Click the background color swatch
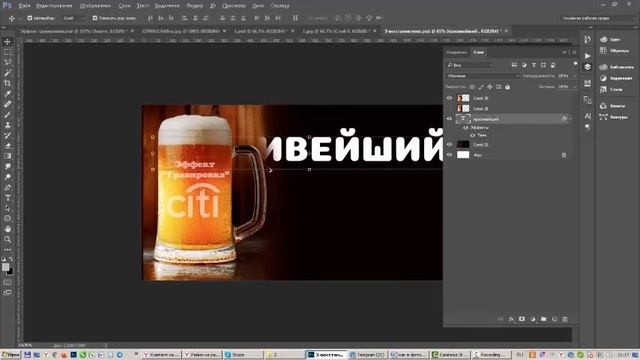The image size is (640, 360). [10, 271]
